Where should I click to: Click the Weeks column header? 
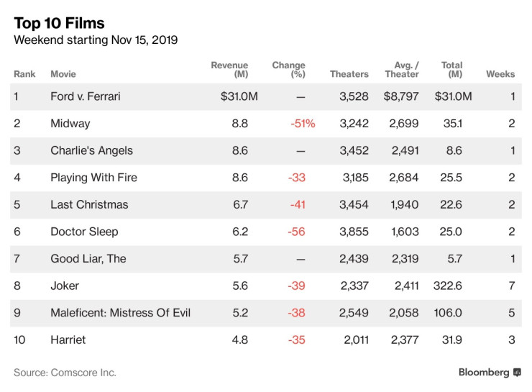point(500,74)
